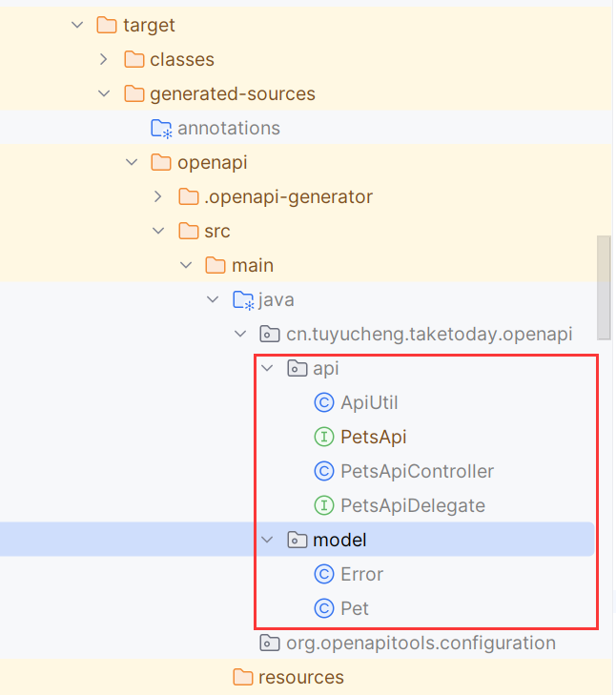Click the org.openapitools.configuration package icon
The height and width of the screenshot is (695, 616).
[270, 643]
